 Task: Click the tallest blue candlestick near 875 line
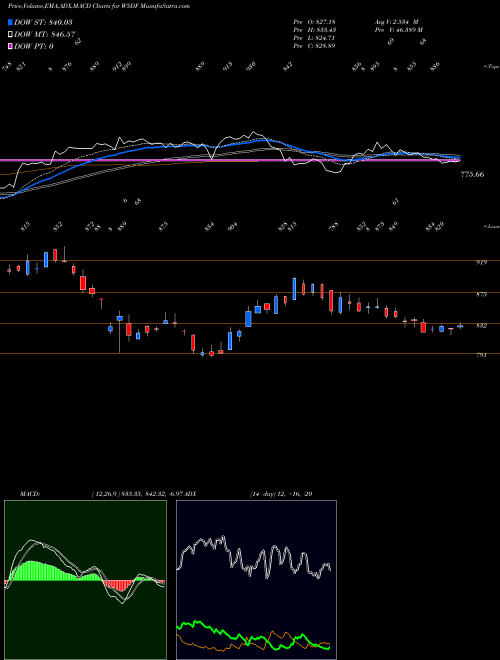coord(295,289)
